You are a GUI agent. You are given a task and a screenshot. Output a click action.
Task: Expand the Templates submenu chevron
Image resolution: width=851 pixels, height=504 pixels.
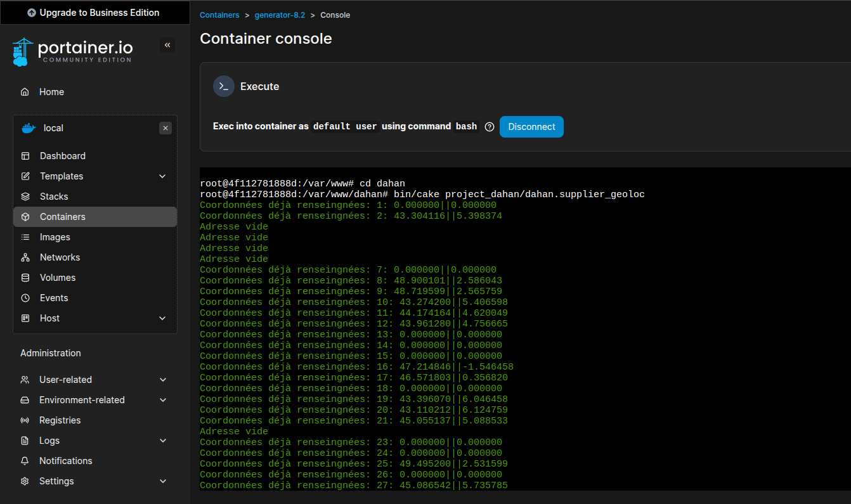(x=162, y=176)
